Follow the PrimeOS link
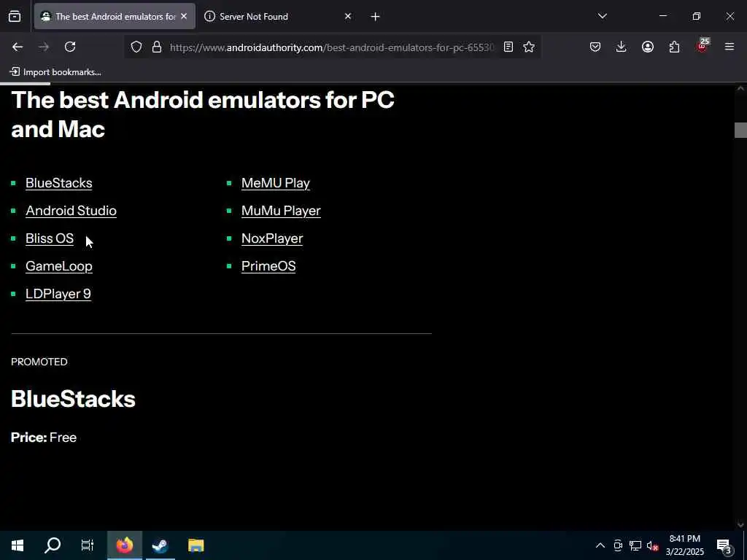Image resolution: width=747 pixels, height=560 pixels. 268,265
